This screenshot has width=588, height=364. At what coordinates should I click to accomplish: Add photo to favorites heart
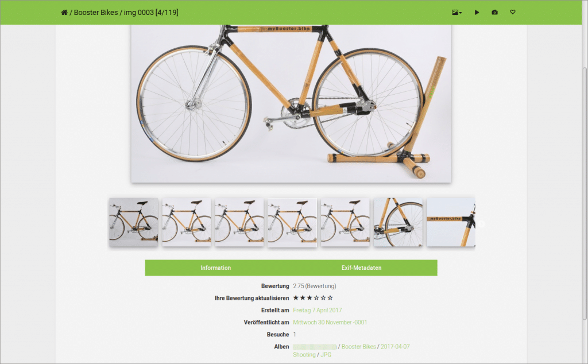coord(513,12)
